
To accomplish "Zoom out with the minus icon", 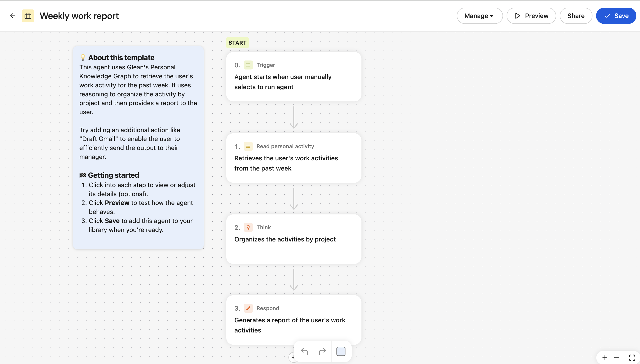I will tap(616, 358).
